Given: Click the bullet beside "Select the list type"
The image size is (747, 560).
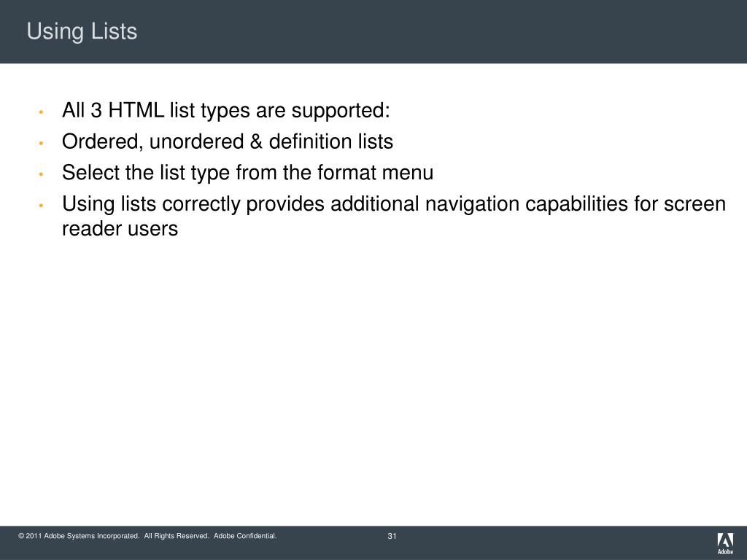Looking at the screenshot, I should [42, 174].
